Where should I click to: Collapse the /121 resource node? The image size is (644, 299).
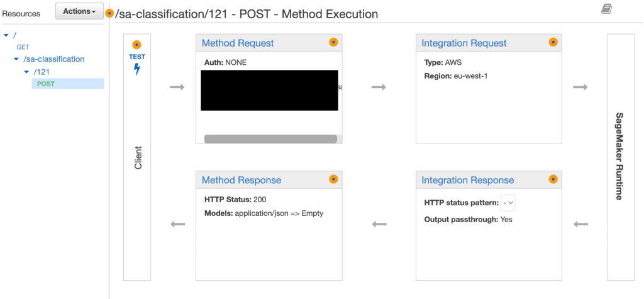click(27, 72)
